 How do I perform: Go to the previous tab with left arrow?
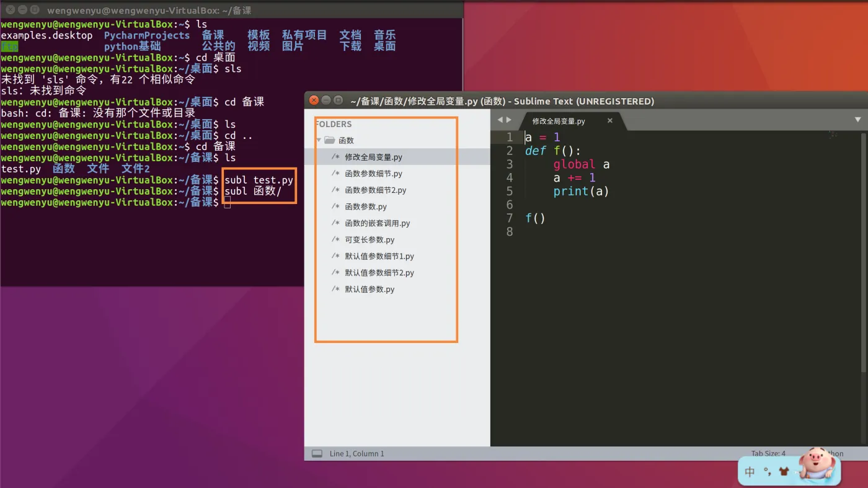coord(500,120)
